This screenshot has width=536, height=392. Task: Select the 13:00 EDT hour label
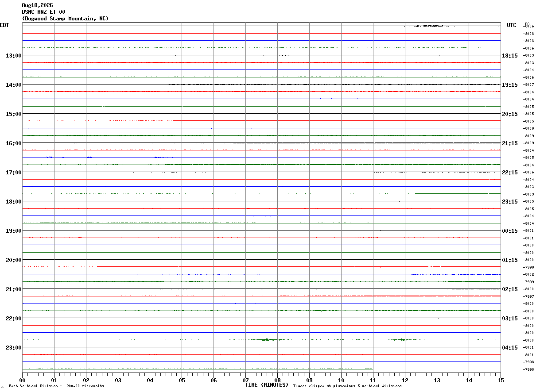[x=14, y=55]
